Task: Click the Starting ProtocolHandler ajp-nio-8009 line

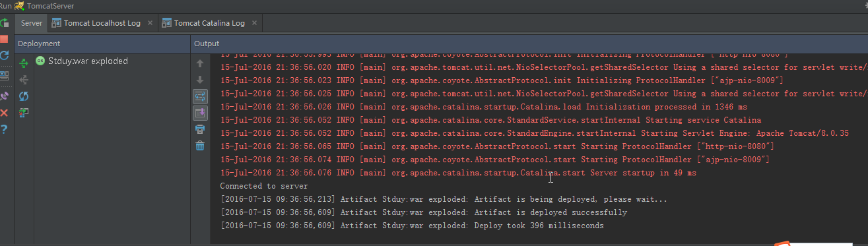Action: 495,160
